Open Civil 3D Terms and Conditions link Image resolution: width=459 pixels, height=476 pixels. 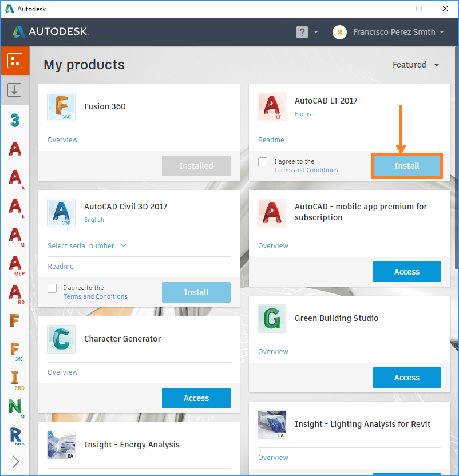click(96, 296)
